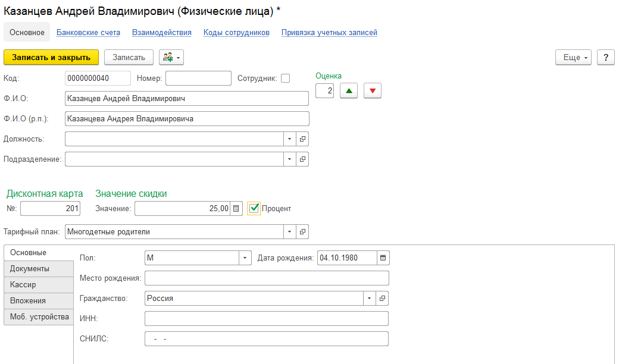The height and width of the screenshot is (364, 619).
Task: Click the green up arrow rating button
Action: click(349, 91)
